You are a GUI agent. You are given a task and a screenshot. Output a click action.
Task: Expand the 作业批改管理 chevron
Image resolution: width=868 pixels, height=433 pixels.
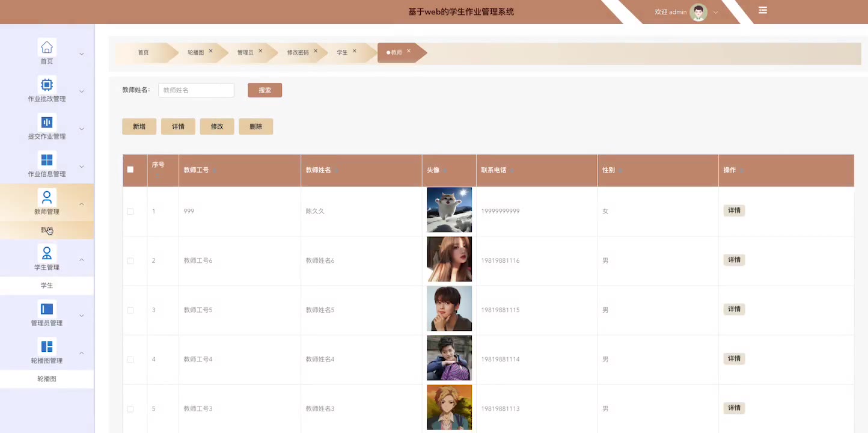click(x=82, y=91)
